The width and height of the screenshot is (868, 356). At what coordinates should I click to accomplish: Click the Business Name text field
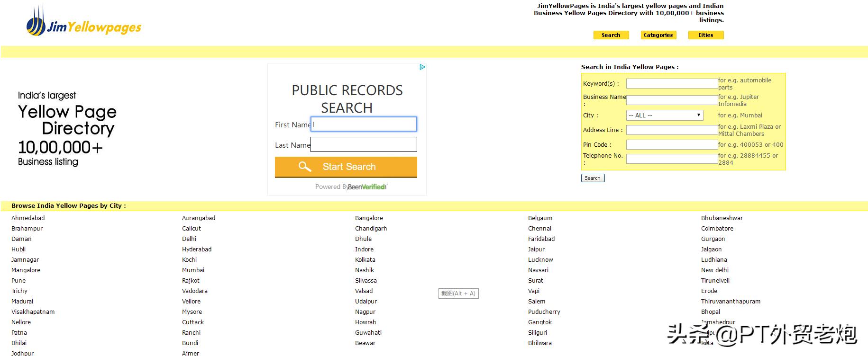(671, 100)
